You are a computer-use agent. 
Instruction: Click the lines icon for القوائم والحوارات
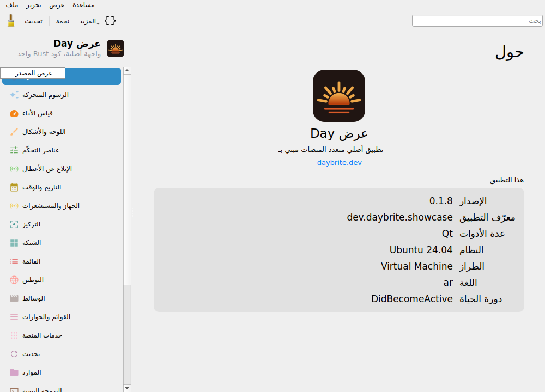click(14, 317)
